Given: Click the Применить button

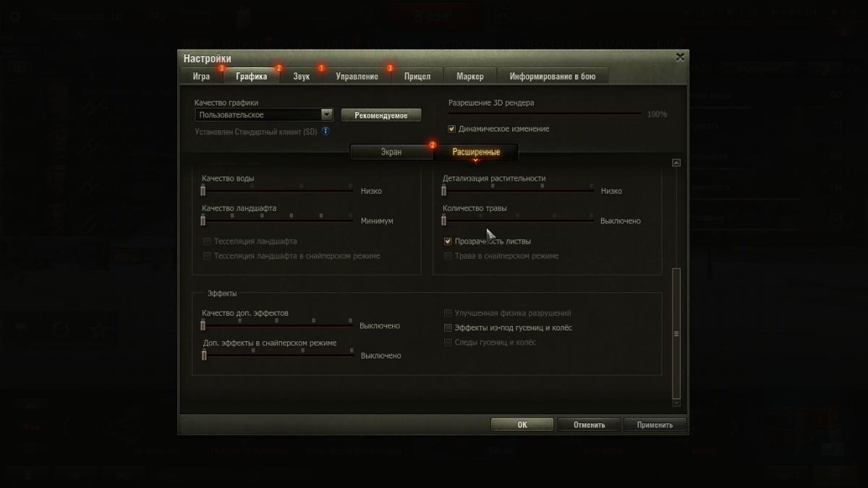Looking at the screenshot, I should [x=655, y=425].
